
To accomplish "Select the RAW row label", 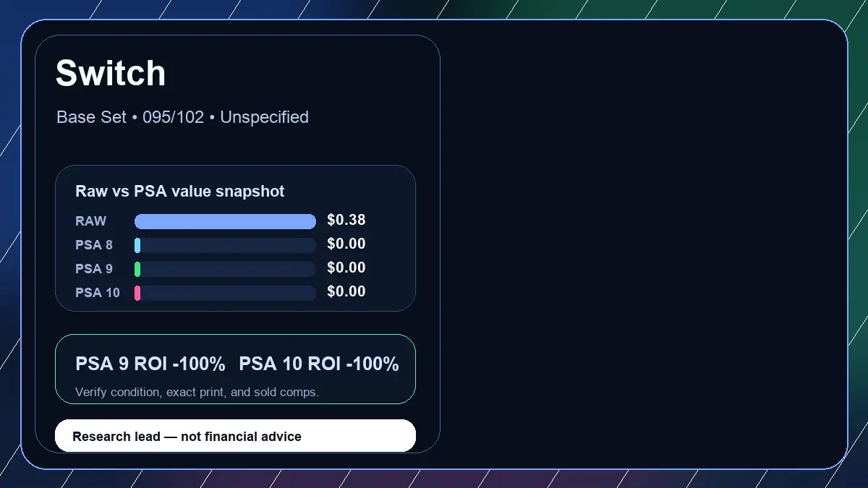I will click(90, 221).
